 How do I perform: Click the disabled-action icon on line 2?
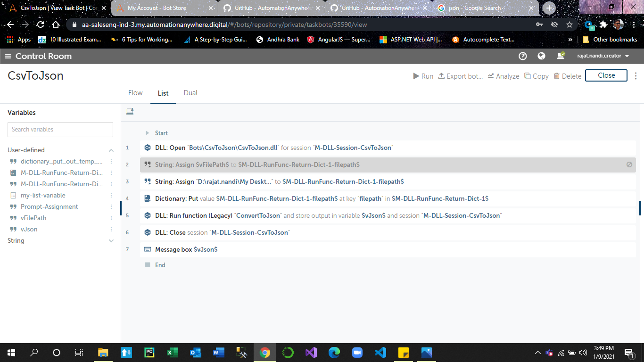pyautogui.click(x=629, y=165)
